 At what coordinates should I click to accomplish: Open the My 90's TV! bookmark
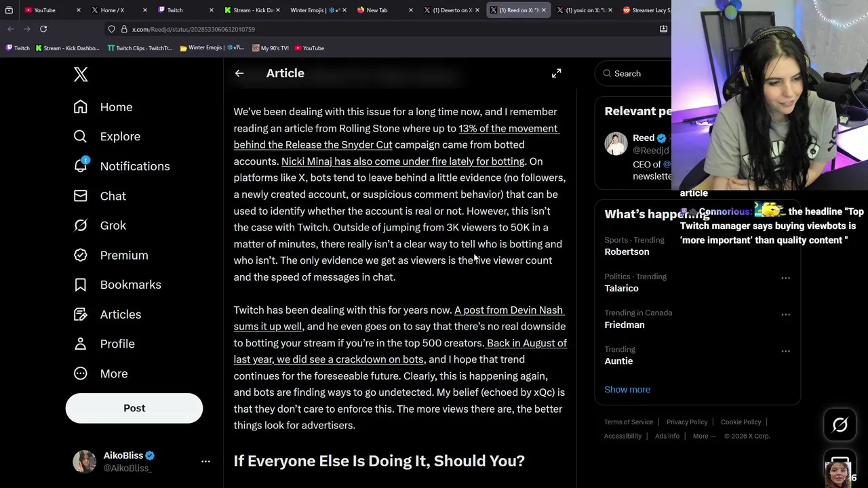pos(270,48)
